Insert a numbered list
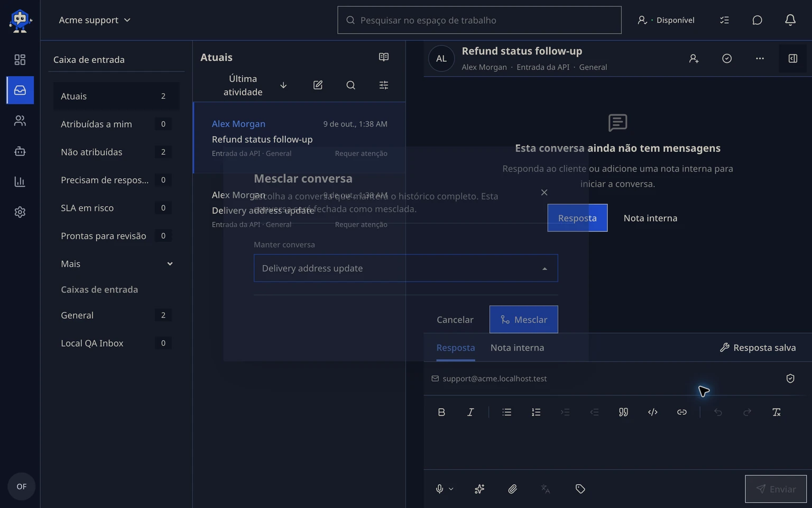812x508 pixels. click(x=536, y=412)
